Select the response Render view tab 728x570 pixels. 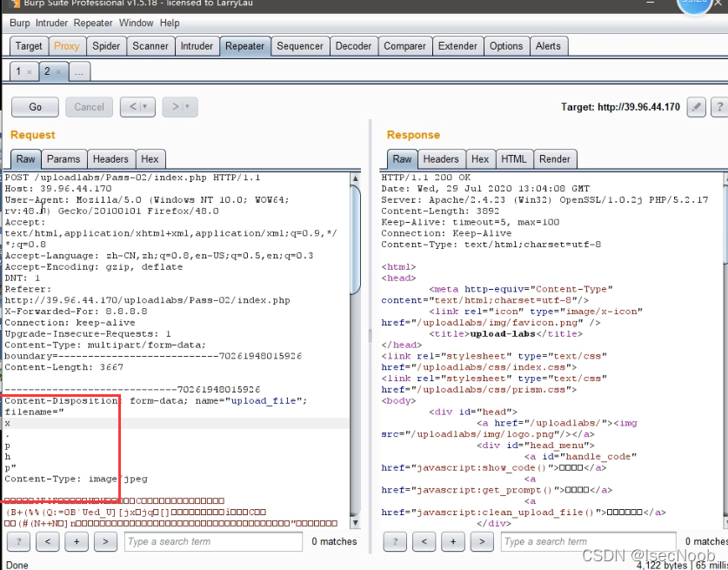click(554, 159)
